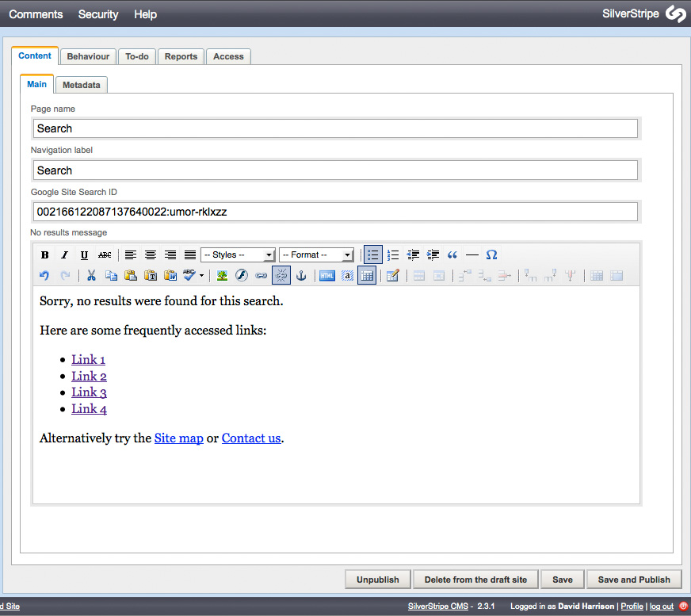The height and width of the screenshot is (616, 691).
Task: Open the Behaviour tab
Action: coord(88,56)
